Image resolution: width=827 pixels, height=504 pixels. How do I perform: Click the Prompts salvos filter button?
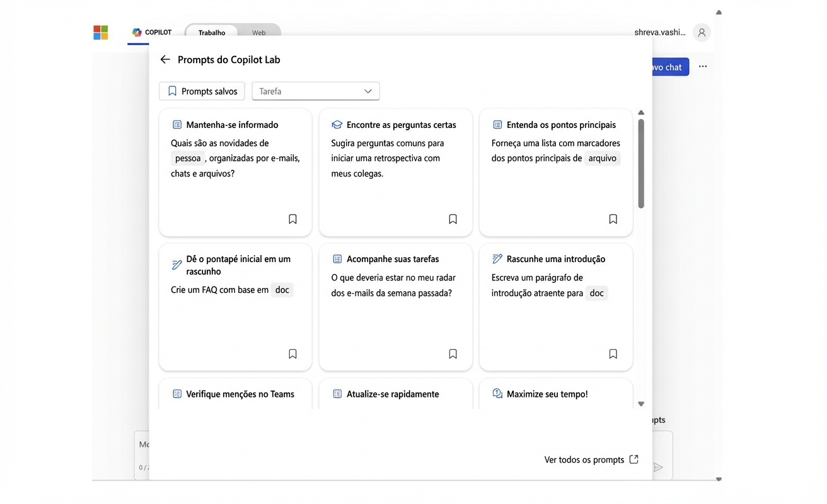point(202,91)
